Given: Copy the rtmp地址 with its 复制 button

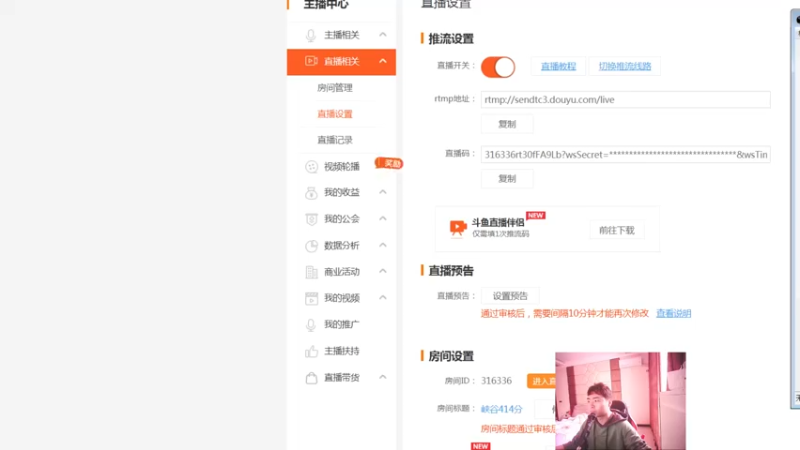Looking at the screenshot, I should (x=507, y=124).
